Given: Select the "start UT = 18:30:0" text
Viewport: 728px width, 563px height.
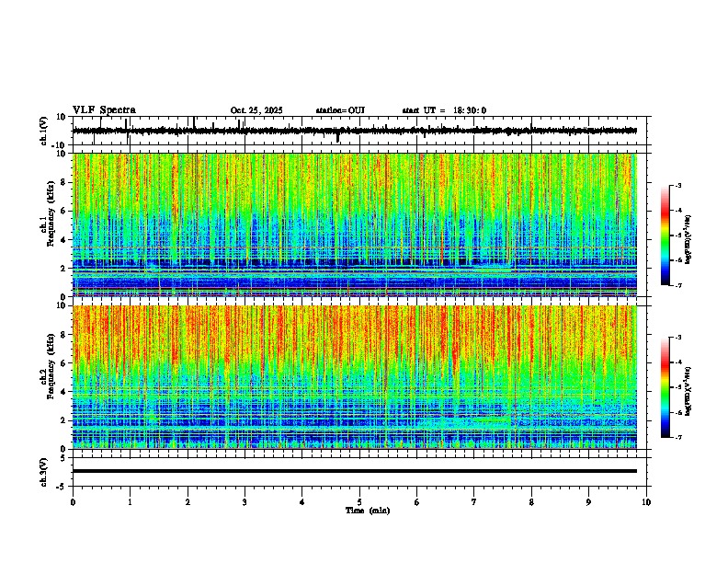Looking at the screenshot, I should pos(444,110).
